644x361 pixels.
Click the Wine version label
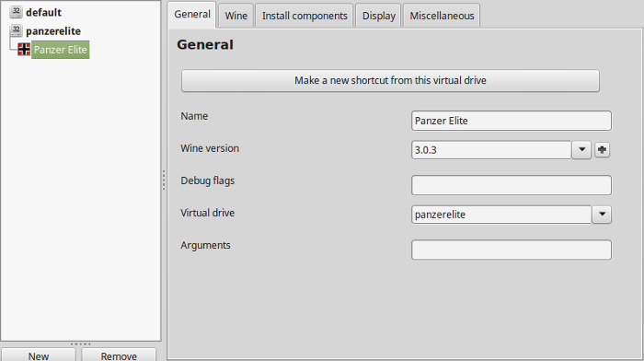pyautogui.click(x=210, y=148)
